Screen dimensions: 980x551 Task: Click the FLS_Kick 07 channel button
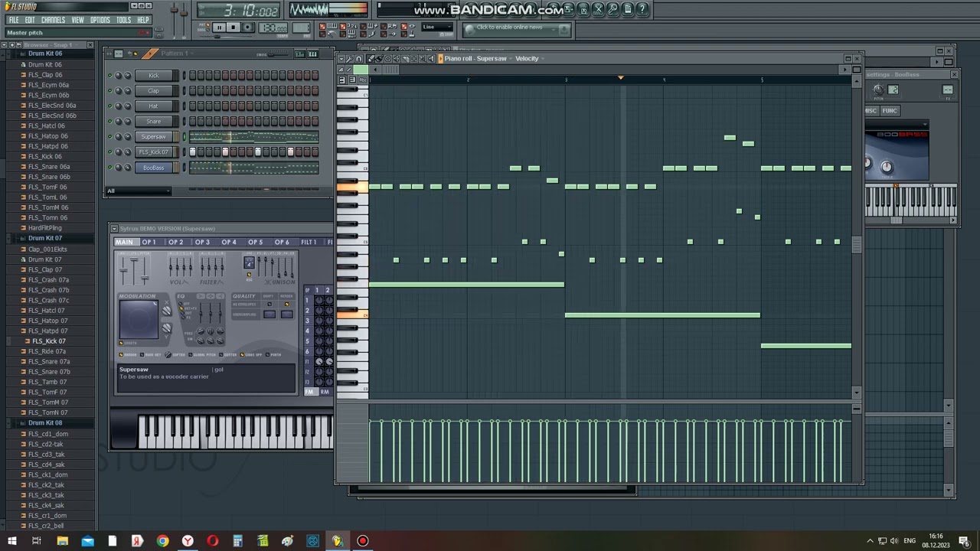[154, 152]
